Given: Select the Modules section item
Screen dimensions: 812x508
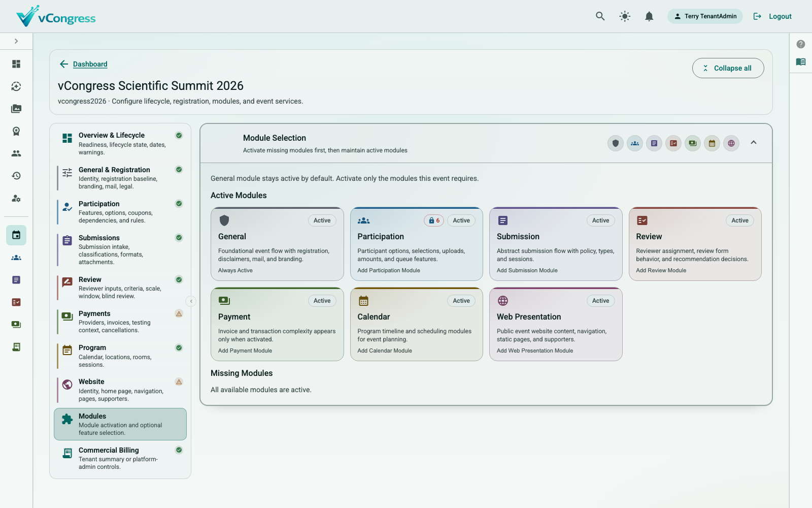Looking at the screenshot, I should (x=120, y=424).
